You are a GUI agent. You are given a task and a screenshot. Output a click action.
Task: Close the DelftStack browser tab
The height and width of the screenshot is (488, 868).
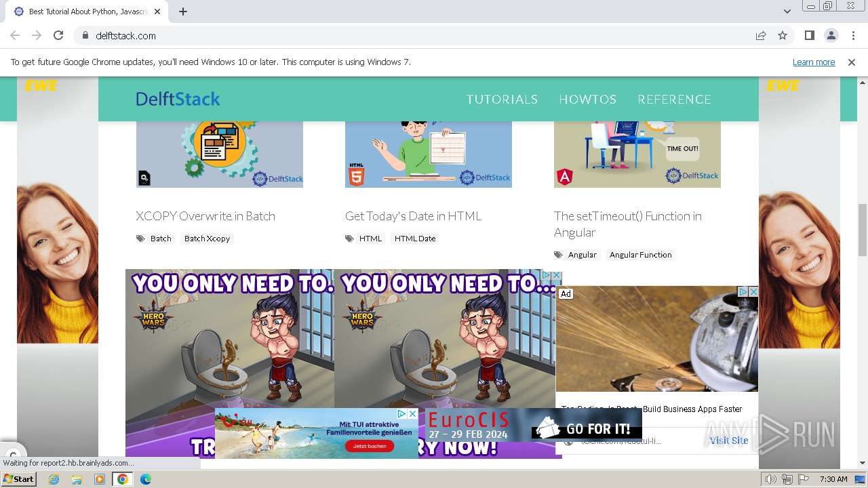157,12
